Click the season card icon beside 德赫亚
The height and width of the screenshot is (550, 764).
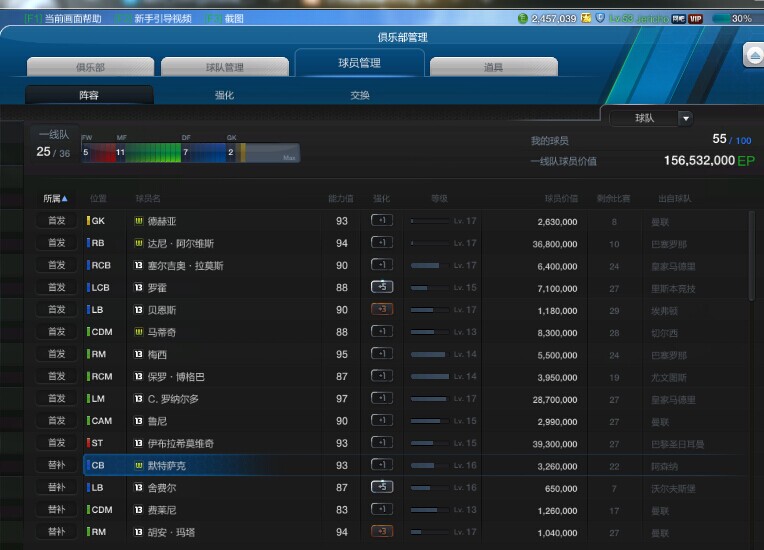[x=139, y=221]
